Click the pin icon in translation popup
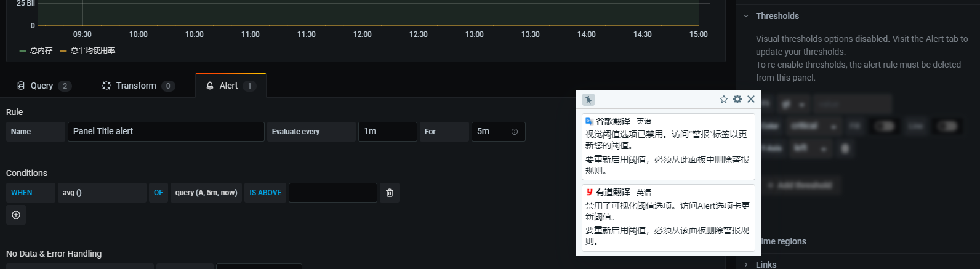 pyautogui.click(x=588, y=100)
